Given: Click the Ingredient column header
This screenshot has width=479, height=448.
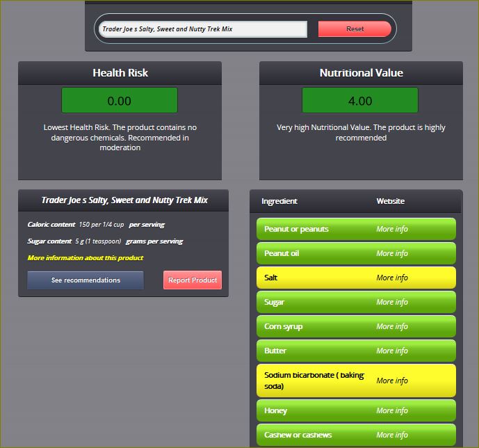Looking at the screenshot, I should [x=279, y=201].
